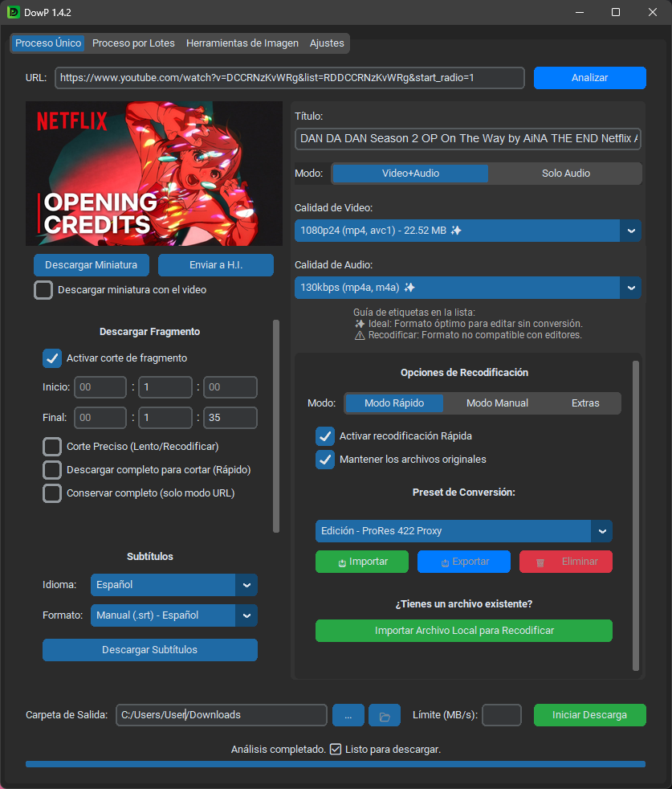Select Solo Audio mode
Screen dimensions: 672x789
pos(566,174)
